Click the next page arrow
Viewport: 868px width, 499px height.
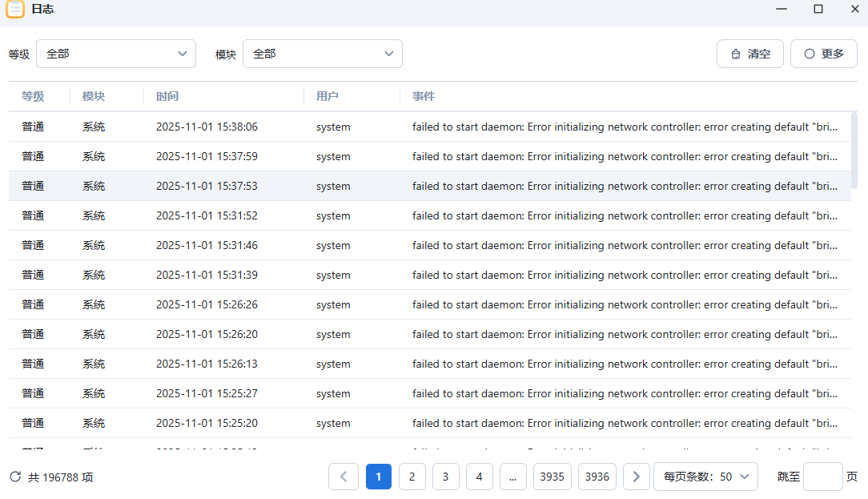pyautogui.click(x=636, y=476)
